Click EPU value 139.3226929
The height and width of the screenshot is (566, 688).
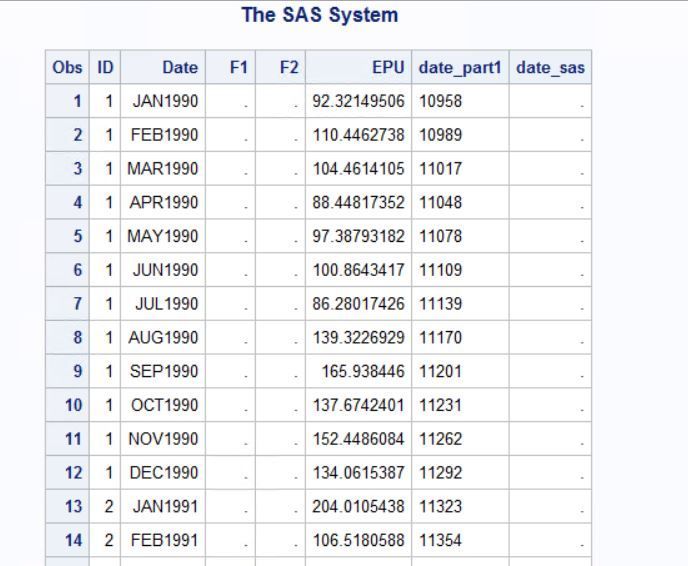(358, 337)
